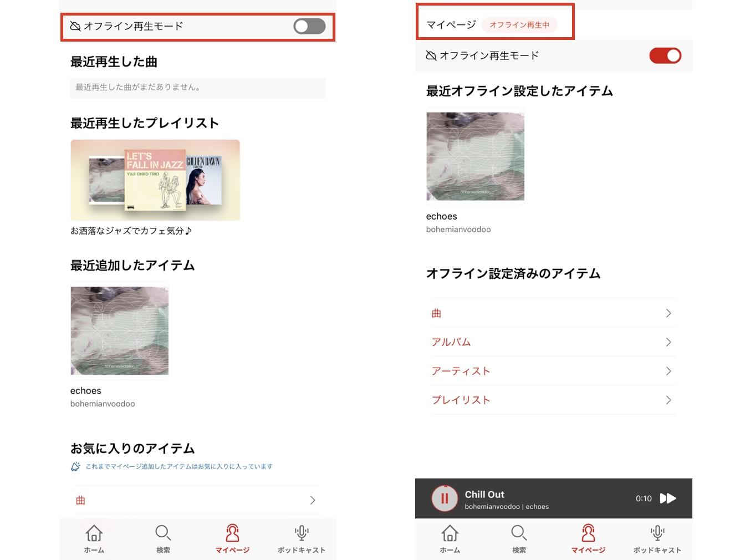Screen dimensions: 755x560
Task: Open the お洒落なジャズ playlist thumbnail
Action: click(x=155, y=180)
